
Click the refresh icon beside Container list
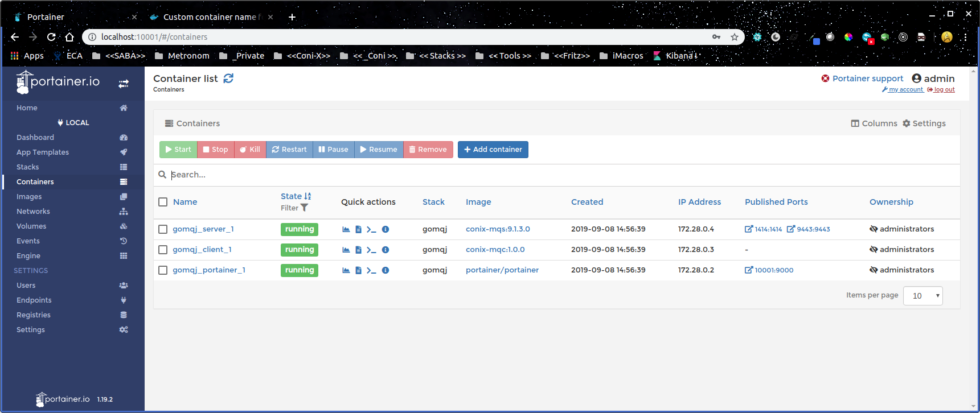pyautogui.click(x=228, y=79)
